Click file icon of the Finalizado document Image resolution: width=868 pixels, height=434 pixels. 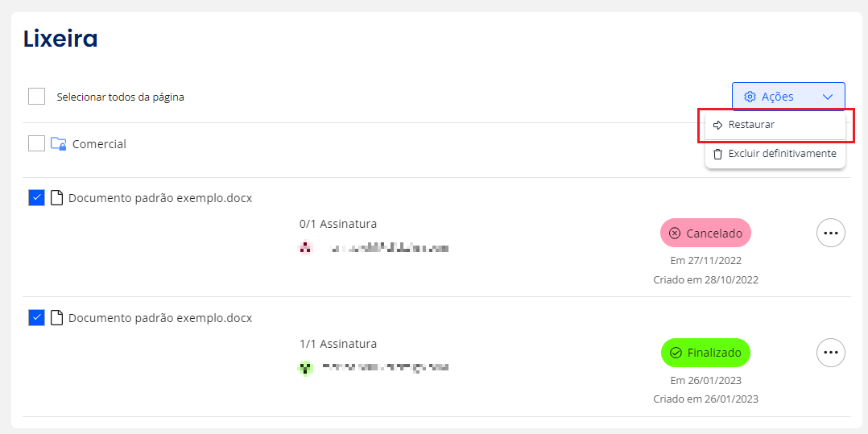pos(56,318)
